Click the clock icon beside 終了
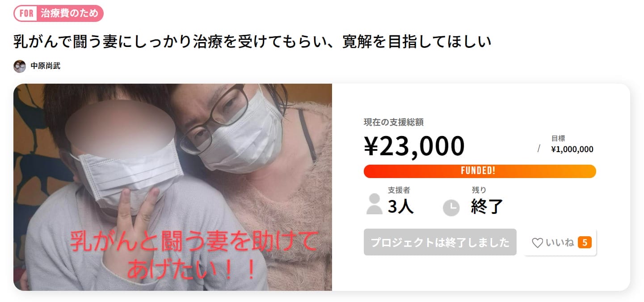 pos(451,208)
